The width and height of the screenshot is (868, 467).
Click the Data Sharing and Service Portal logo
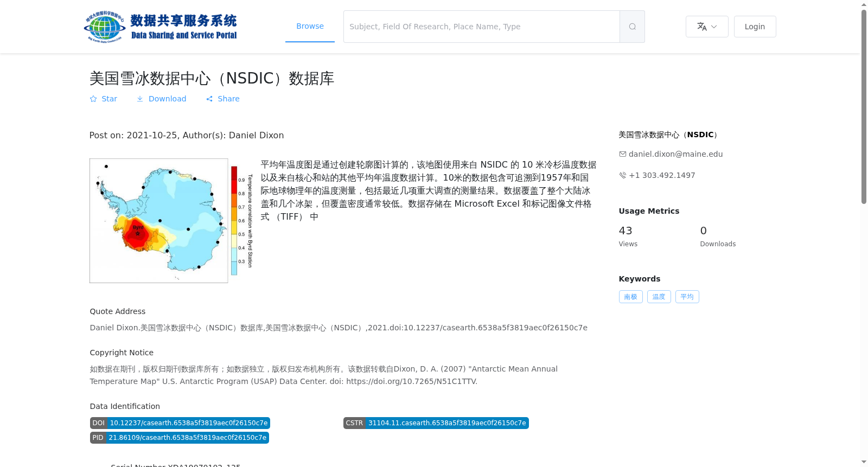[x=161, y=27]
